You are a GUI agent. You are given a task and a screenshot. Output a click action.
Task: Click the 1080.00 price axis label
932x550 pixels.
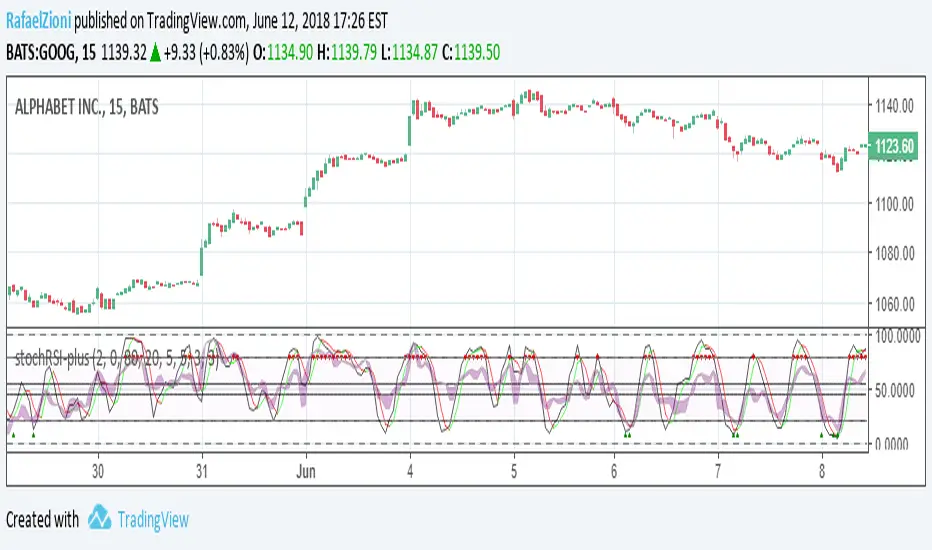894,254
